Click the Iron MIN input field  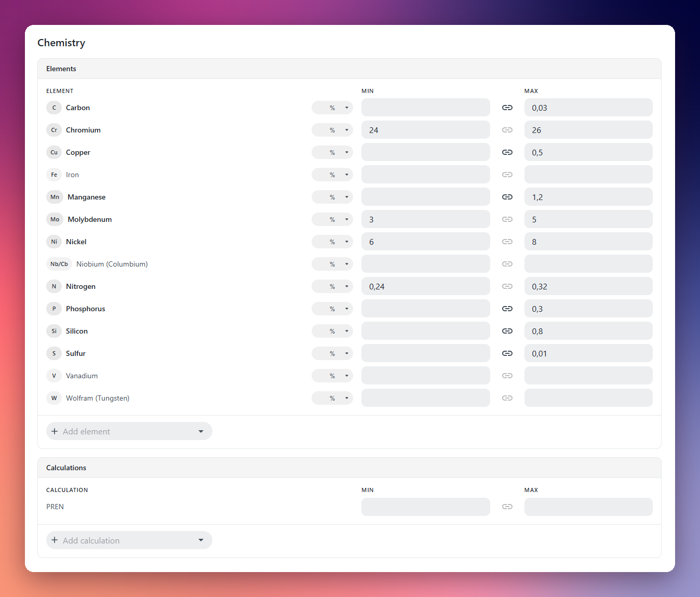(426, 175)
